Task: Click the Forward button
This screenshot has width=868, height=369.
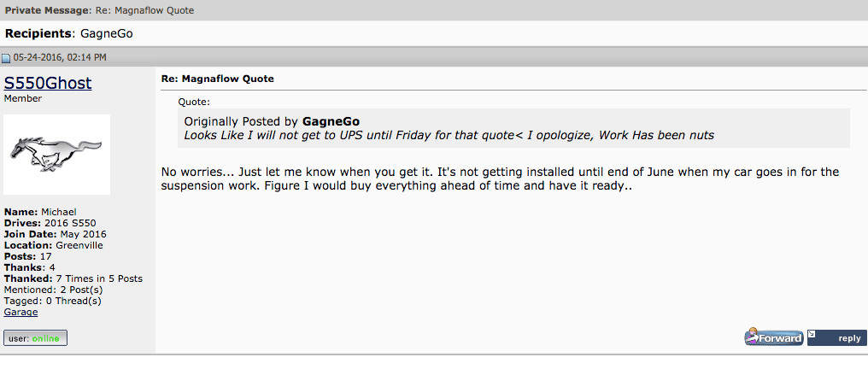Action: click(x=773, y=337)
